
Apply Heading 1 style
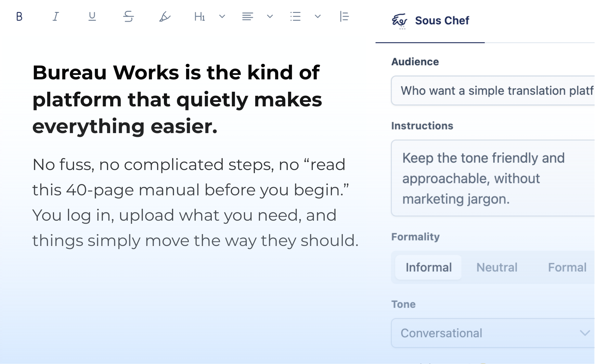[199, 16]
